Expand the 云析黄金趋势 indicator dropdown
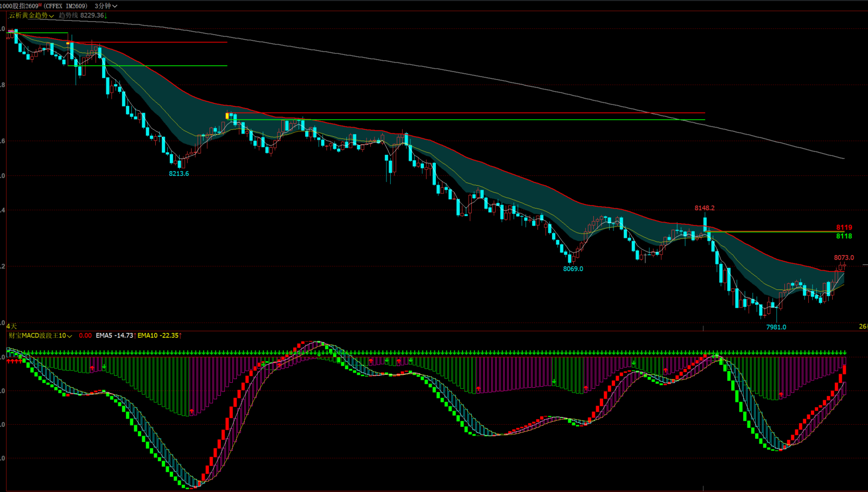This screenshot has width=868, height=492. tap(31, 16)
